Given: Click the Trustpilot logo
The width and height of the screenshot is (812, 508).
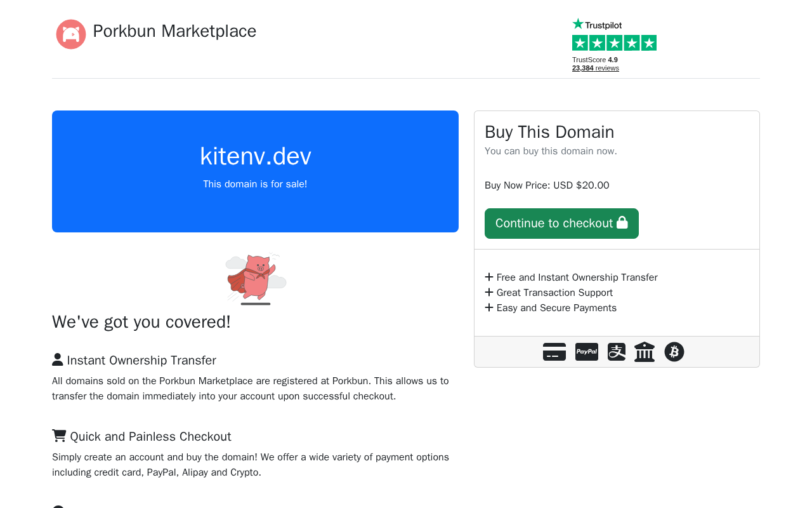Looking at the screenshot, I should (597, 24).
